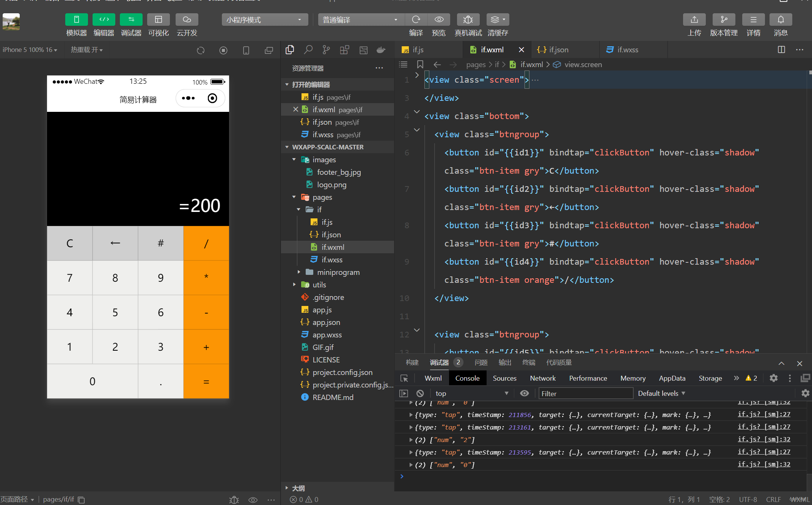Screen dimensions: 812x505
Task: Switch to the 问题 problems tab
Action: point(481,362)
